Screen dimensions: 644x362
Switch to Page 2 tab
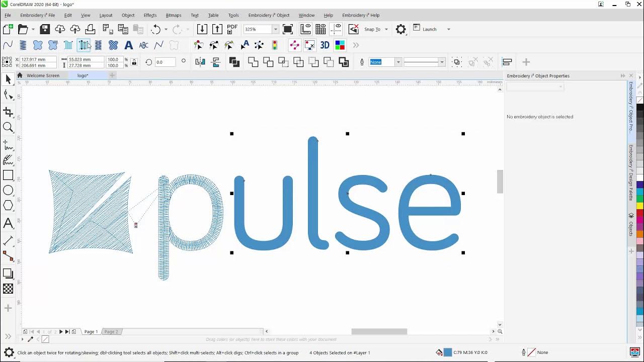(111, 332)
